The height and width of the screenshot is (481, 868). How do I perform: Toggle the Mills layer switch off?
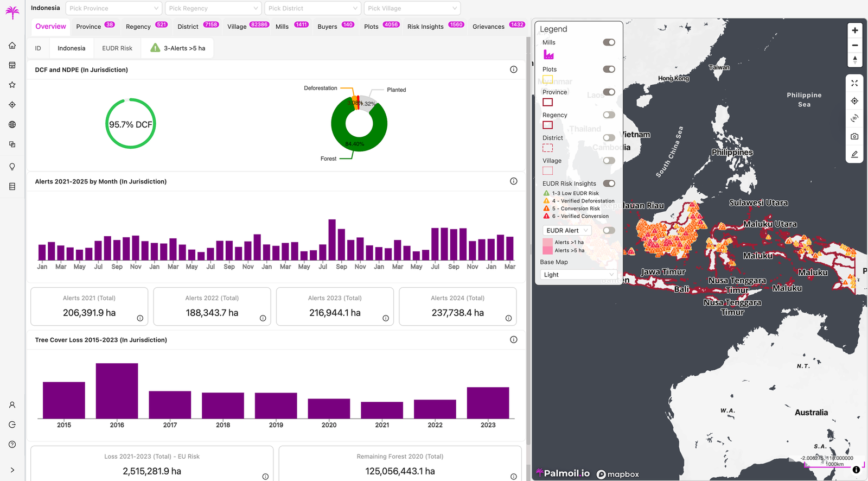[x=609, y=42]
